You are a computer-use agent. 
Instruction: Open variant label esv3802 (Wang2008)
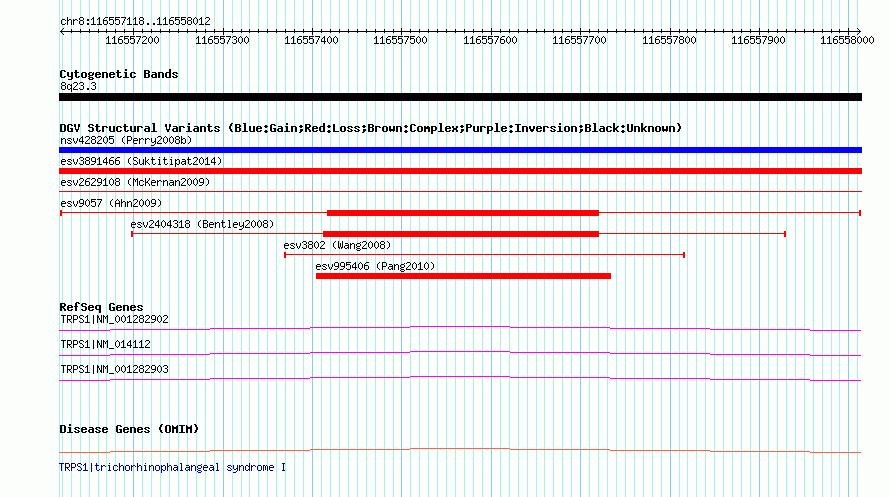(x=337, y=245)
